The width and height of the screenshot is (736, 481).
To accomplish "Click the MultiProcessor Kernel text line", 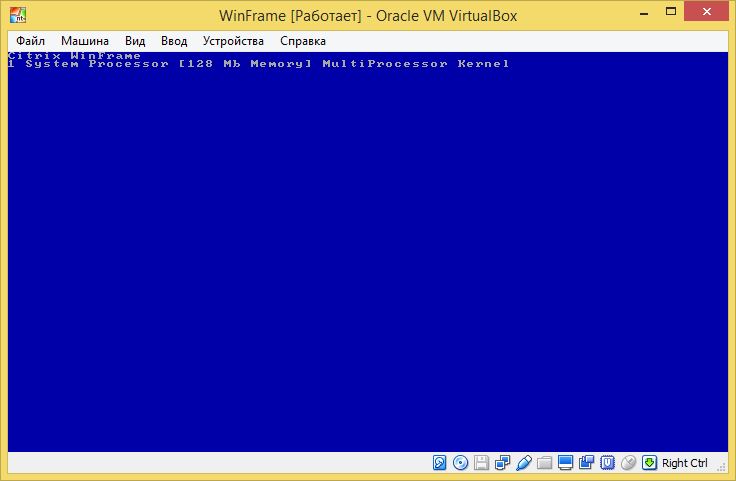I will 259,64.
